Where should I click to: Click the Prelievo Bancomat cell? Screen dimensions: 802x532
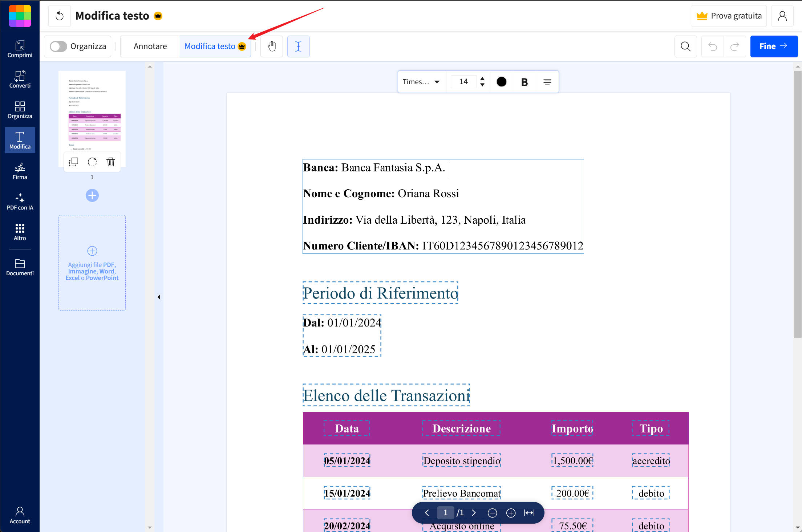click(461, 493)
